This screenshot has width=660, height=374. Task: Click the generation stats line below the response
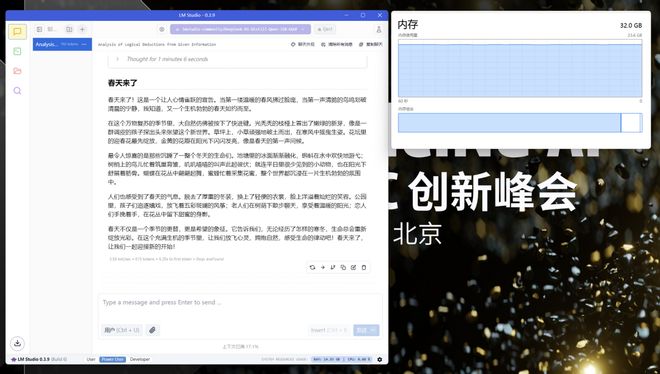[167, 259]
